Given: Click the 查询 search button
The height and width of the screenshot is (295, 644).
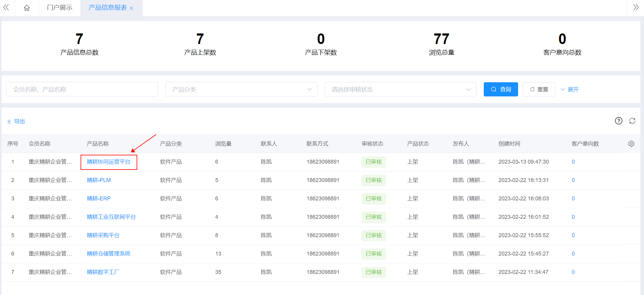Looking at the screenshot, I should (501, 89).
